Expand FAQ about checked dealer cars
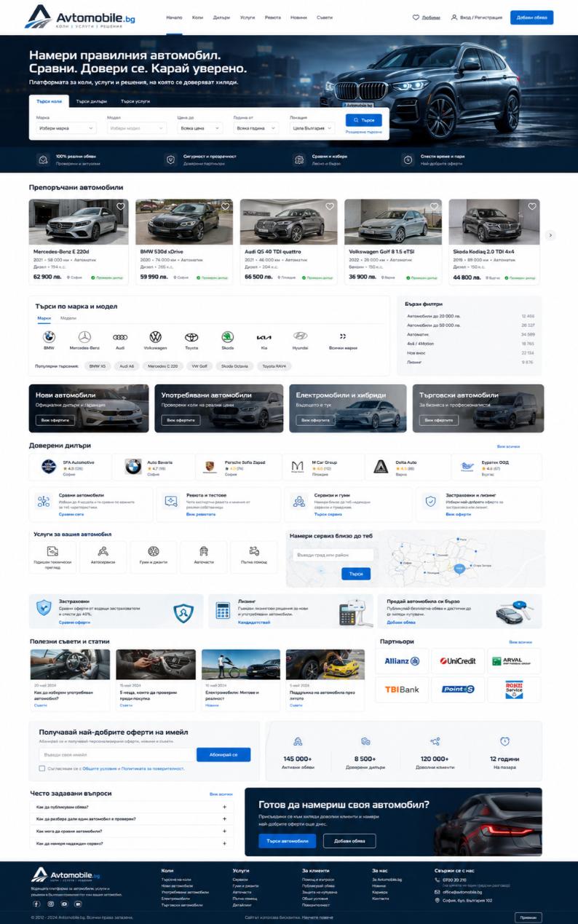The height and width of the screenshot is (924, 578). pyautogui.click(x=132, y=819)
